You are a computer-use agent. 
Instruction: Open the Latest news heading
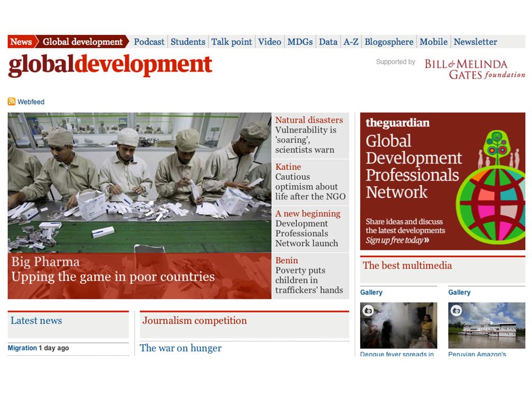click(x=37, y=321)
